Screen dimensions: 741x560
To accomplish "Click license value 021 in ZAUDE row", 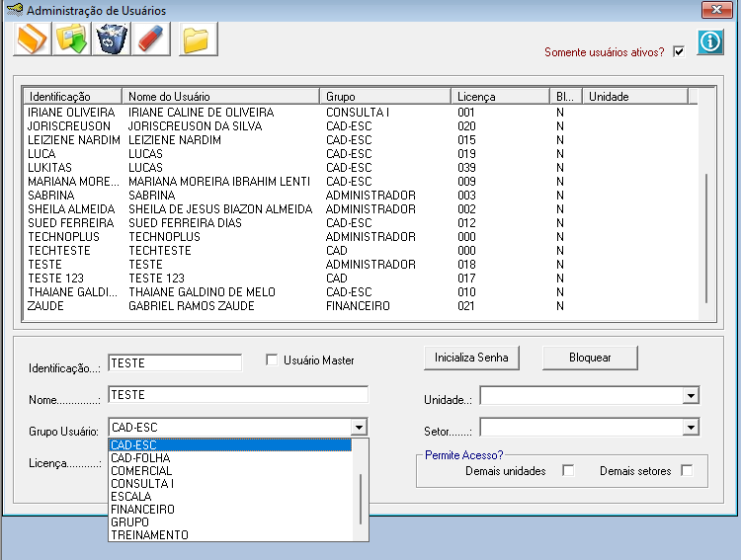I will pos(466,306).
